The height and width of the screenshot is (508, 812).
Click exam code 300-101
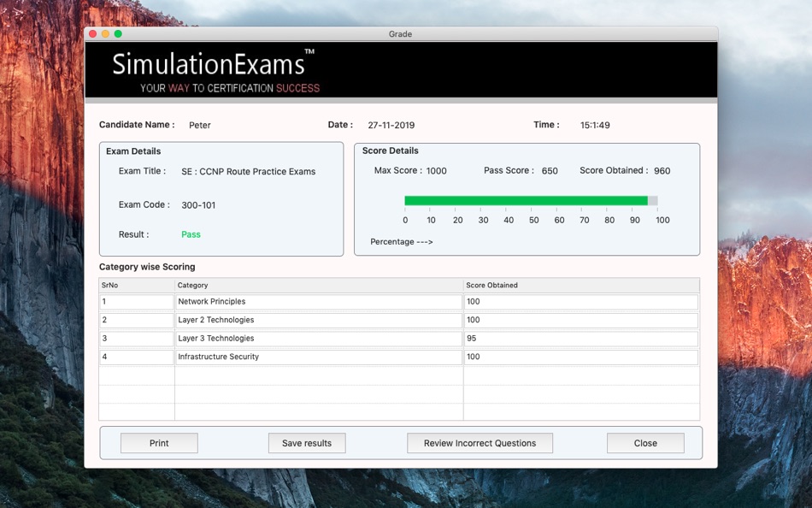[x=198, y=205]
